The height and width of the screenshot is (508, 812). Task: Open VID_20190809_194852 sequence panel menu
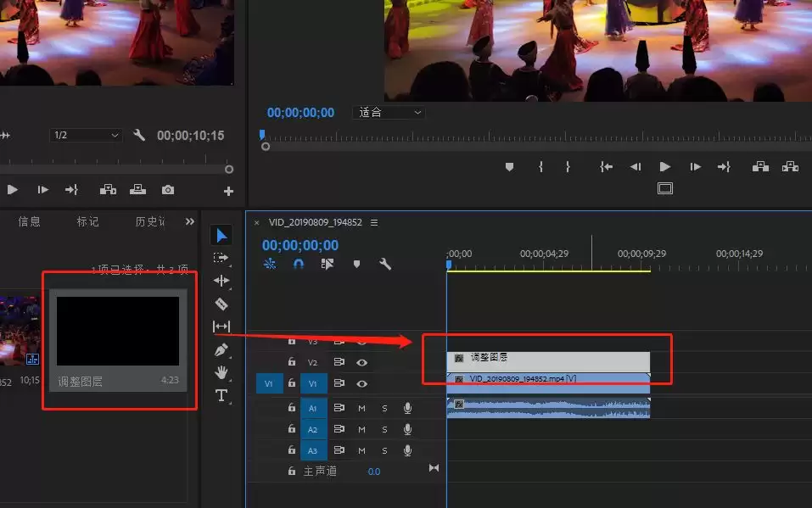click(x=374, y=223)
